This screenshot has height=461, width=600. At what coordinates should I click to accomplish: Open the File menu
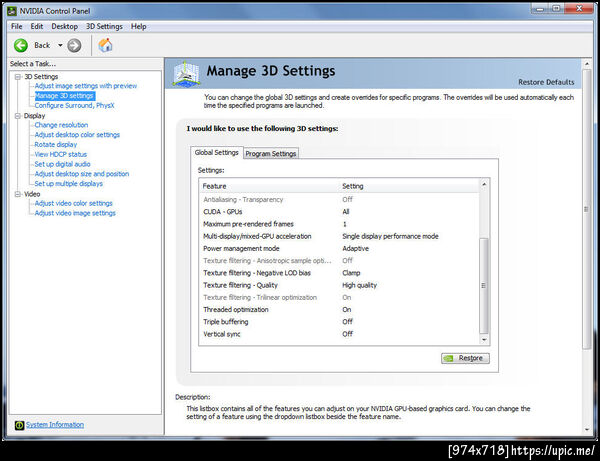click(16, 26)
